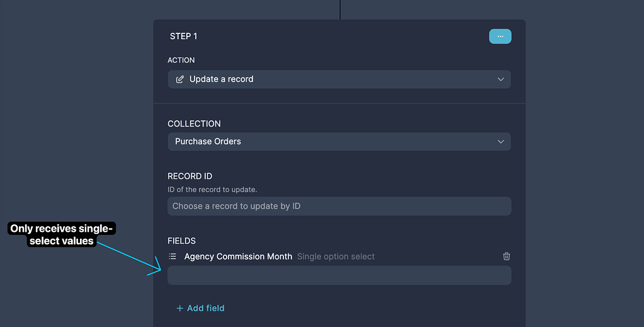
Task: Select the Agency Commission Month field name
Action: (238, 256)
